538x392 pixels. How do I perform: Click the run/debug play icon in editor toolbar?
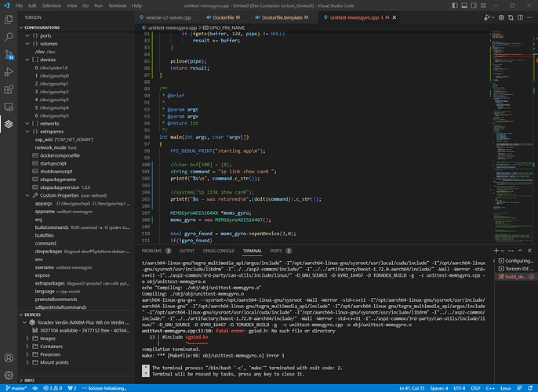(x=487, y=17)
